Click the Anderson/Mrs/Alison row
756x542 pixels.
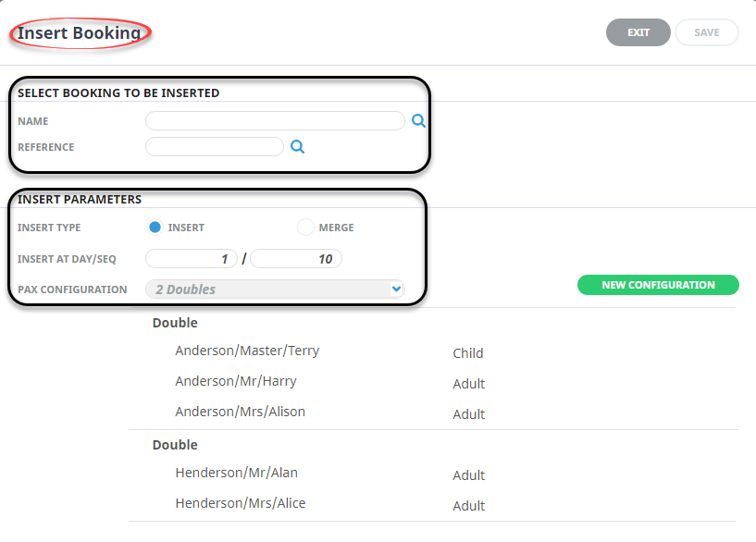[240, 412]
